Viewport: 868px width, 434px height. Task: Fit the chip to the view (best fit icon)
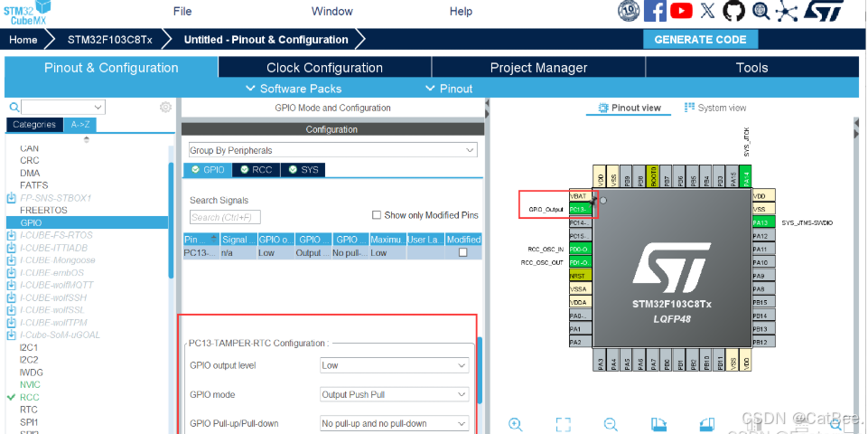point(563,425)
